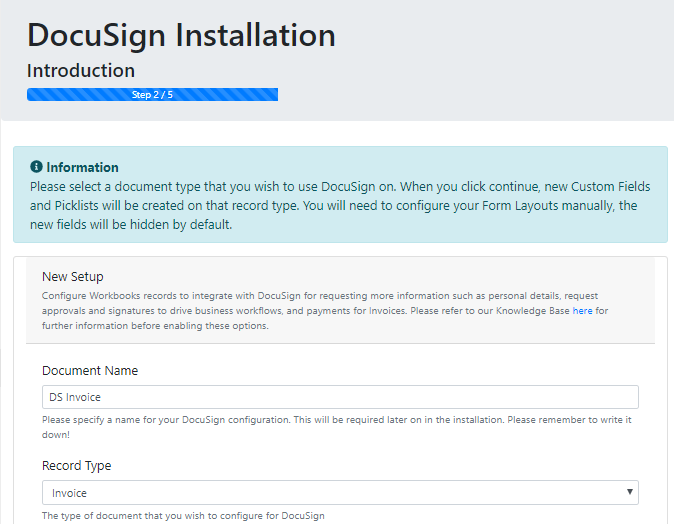Screen dimensions: 674x524
Task: Click the 'down!' help text line
Action: (56, 435)
